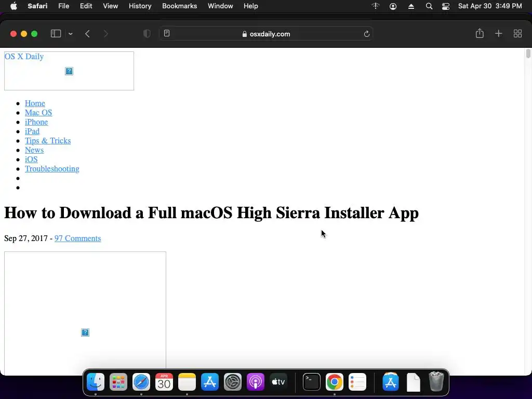This screenshot has height=399, width=532.
Task: Click the article title heading text
Action: pyautogui.click(x=211, y=213)
